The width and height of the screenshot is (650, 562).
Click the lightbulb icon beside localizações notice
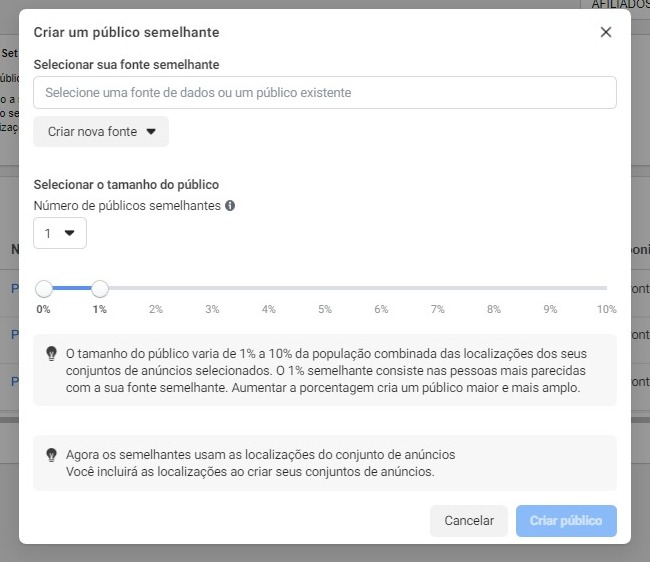point(51,455)
